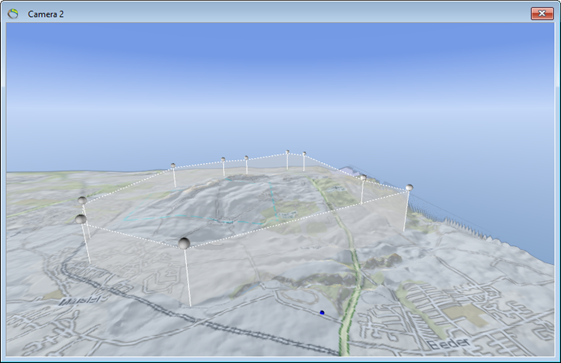Click the Camera 2 window title text
561x363 pixels.
[x=46, y=14]
